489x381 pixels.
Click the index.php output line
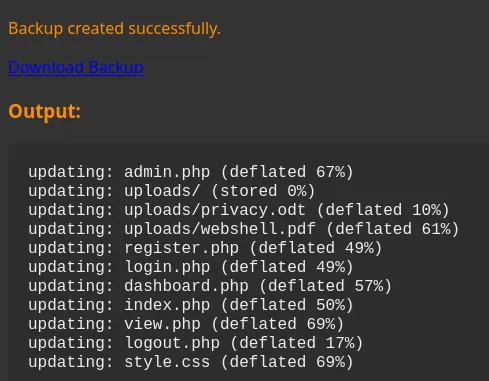(191, 305)
